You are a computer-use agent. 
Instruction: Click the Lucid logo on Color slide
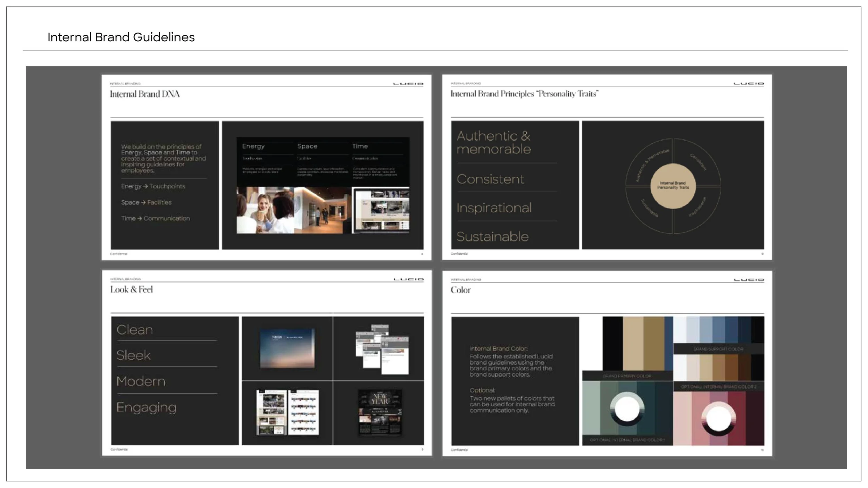749,280
